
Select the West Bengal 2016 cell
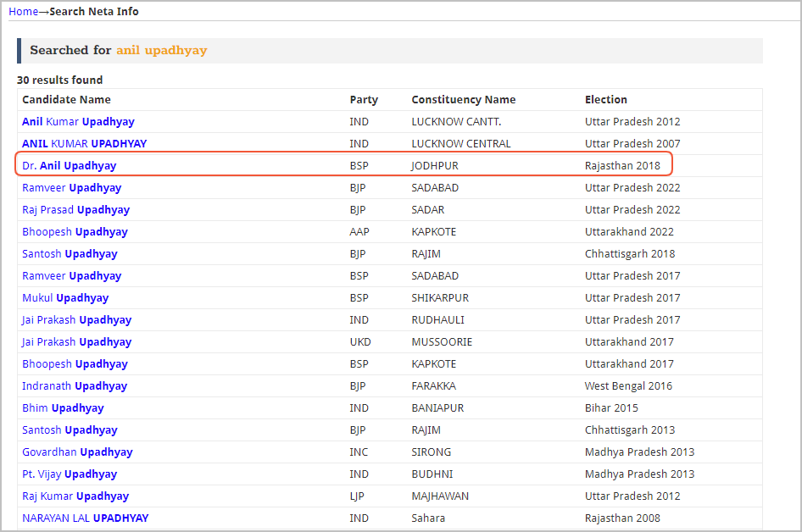628,385
